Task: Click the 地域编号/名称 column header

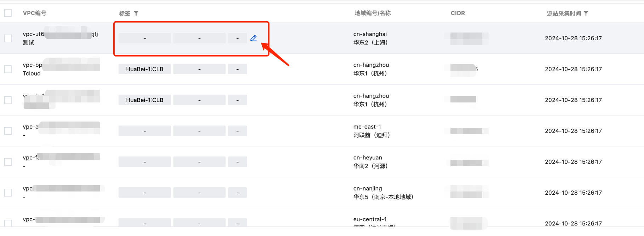Action: tap(373, 13)
